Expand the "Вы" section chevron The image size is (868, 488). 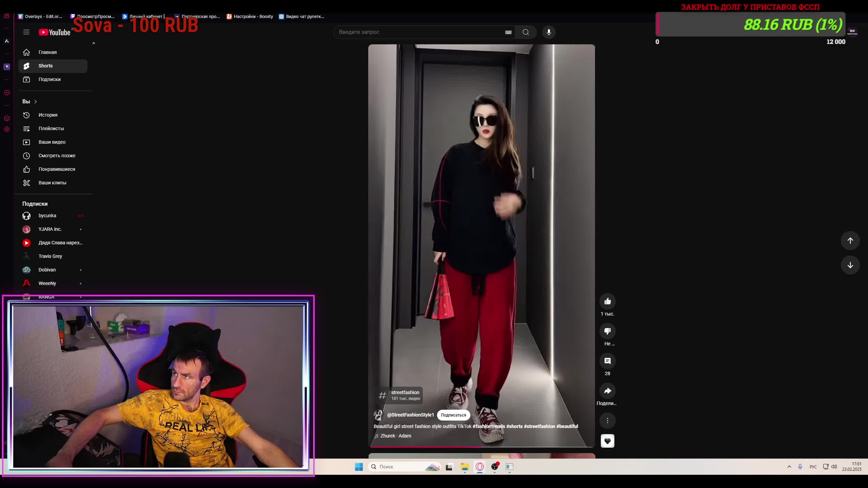(x=35, y=102)
